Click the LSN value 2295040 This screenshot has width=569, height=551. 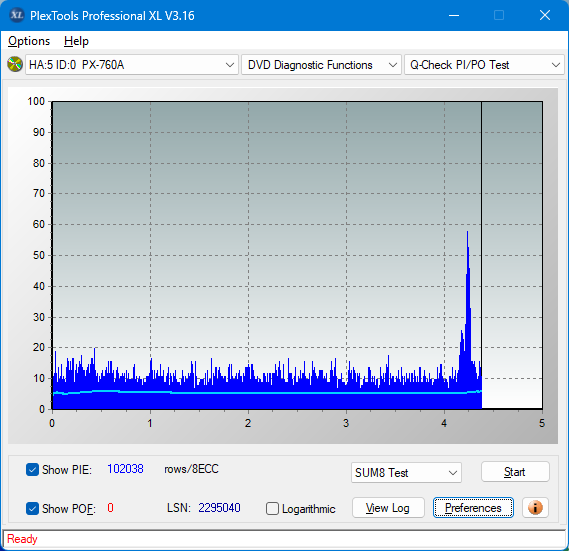(219, 507)
